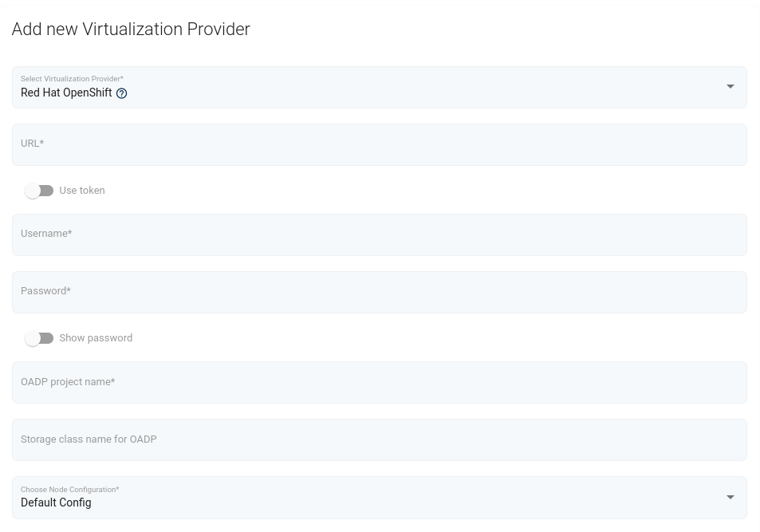Click the 'Password*' placeholder text
Viewport: 760px width, 532px height.
coord(45,291)
